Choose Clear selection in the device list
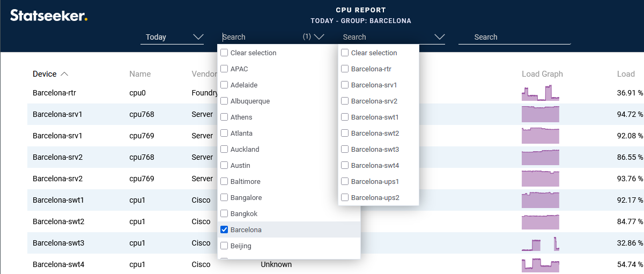The image size is (644, 274). coord(374,53)
